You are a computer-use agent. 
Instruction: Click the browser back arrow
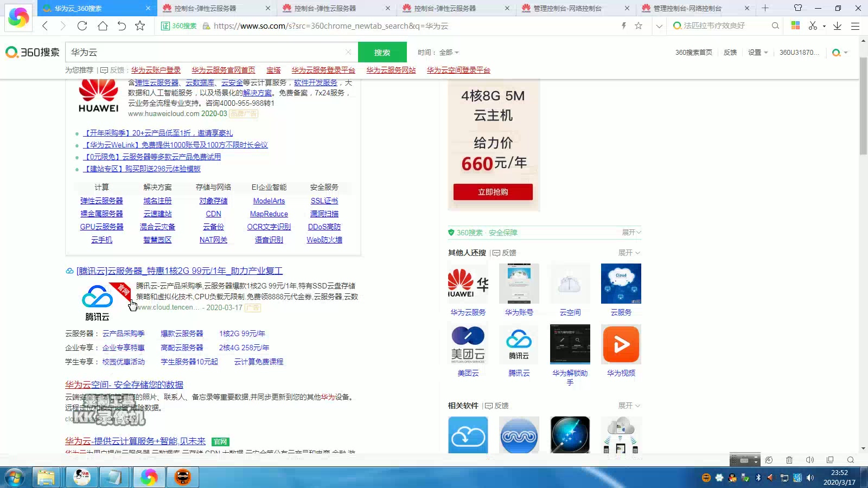coord(45,25)
